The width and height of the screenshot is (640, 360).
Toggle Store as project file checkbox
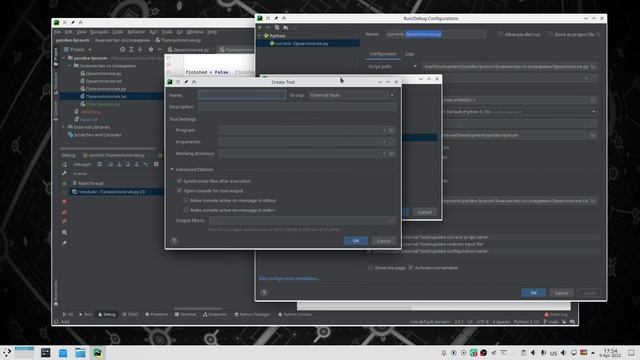(550, 34)
